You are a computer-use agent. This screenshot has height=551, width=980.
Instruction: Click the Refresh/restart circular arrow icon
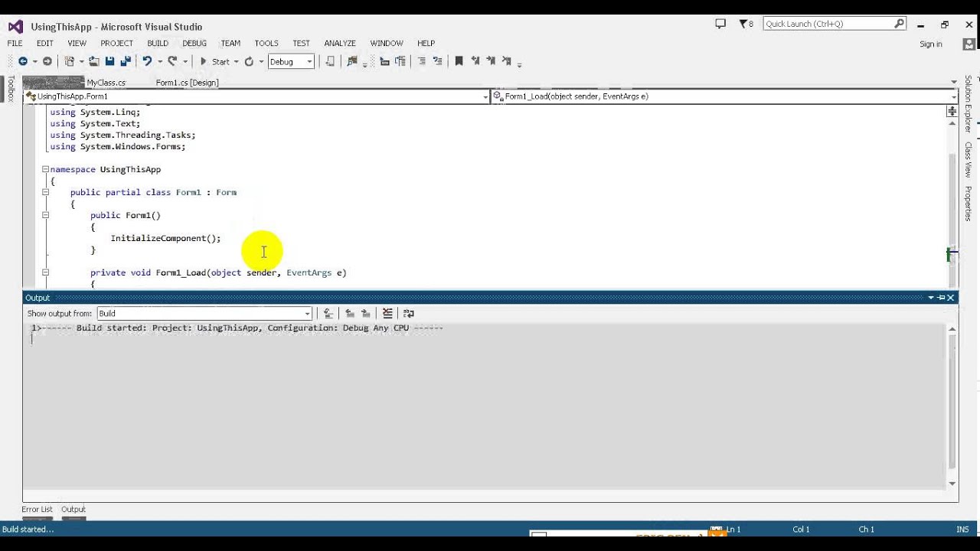[x=249, y=61]
